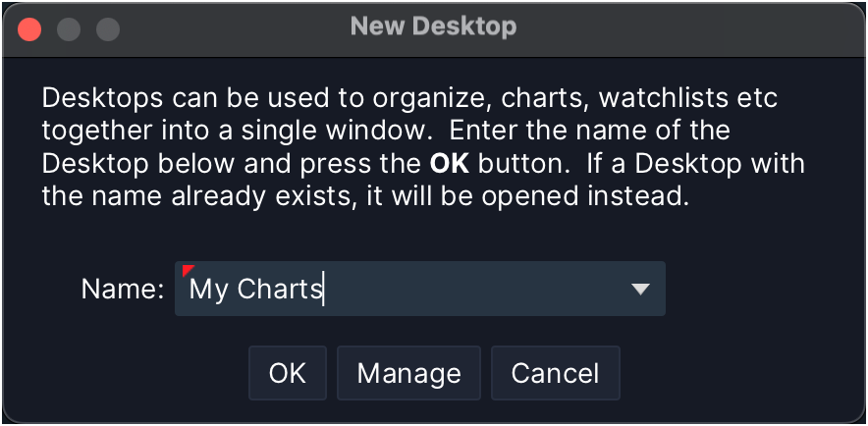The width and height of the screenshot is (868, 426).
Task: Close the window with the red button
Action: point(30,28)
